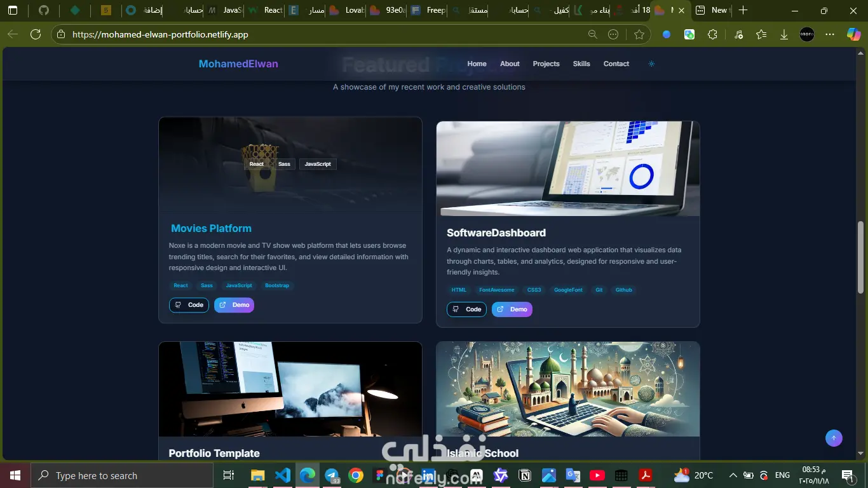Open Windows Start menu
Image resolution: width=868 pixels, height=488 pixels.
[15, 475]
